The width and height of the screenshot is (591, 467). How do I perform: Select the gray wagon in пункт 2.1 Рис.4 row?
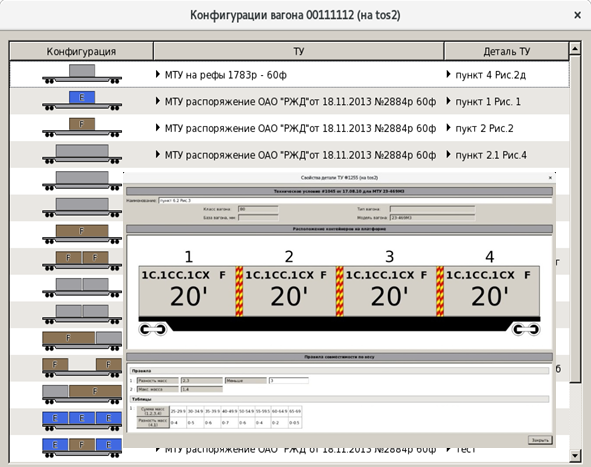click(x=82, y=155)
